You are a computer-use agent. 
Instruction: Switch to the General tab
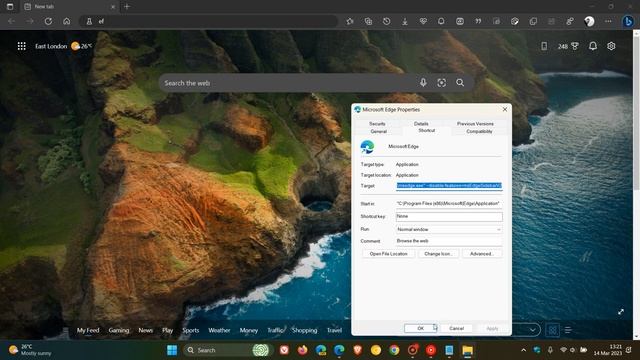[378, 131]
